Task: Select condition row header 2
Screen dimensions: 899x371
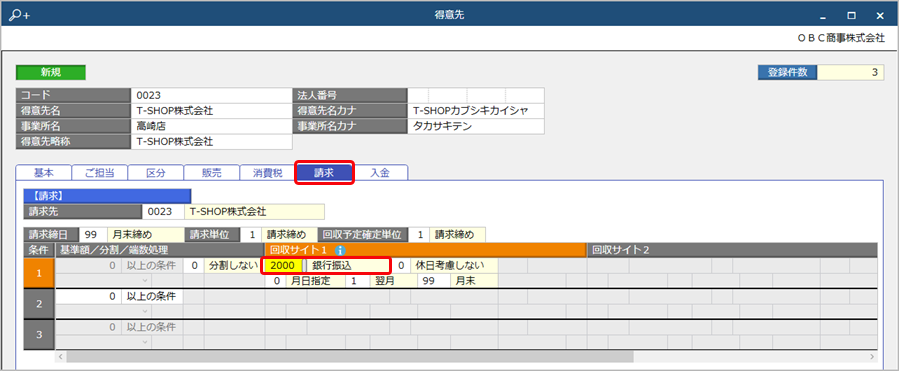Action: coord(39,304)
